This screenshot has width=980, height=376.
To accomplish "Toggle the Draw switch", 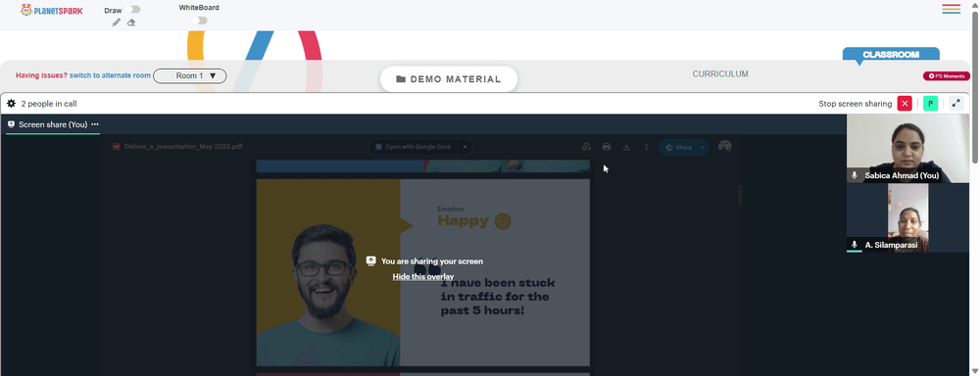I will coord(132,10).
